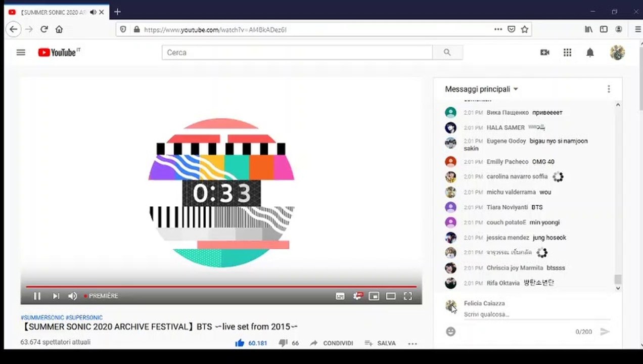Viewport: 643px width, 364px height.
Task: Open page actions three dots in address bar
Action: [x=498, y=29]
